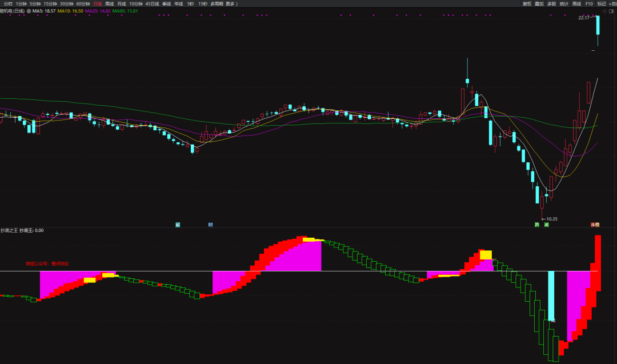Switch to 分时 intraday chart tab
This screenshot has height=364, width=617.
click(x=8, y=3)
